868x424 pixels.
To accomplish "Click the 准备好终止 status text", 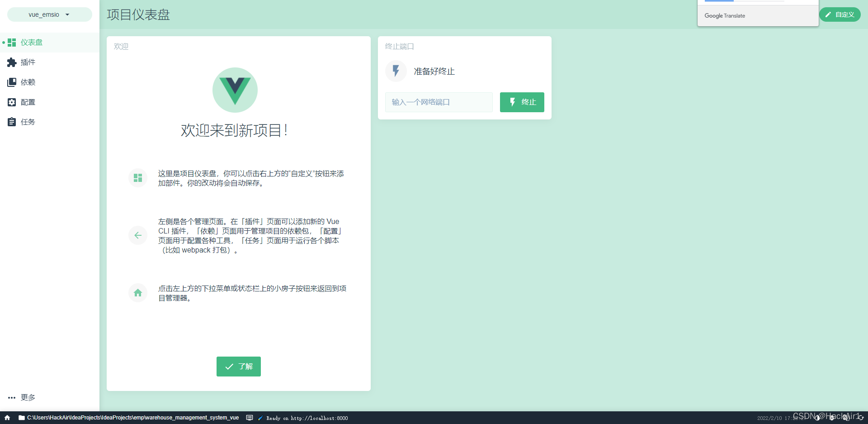I will (x=434, y=71).
